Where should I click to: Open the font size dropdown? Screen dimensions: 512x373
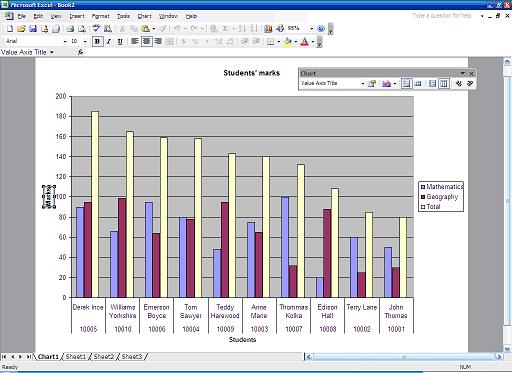(85, 41)
